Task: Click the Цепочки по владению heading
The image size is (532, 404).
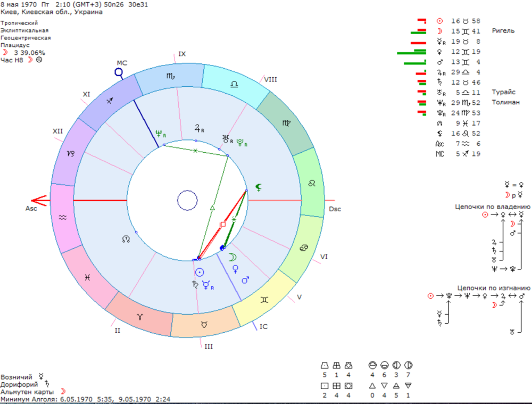Action: (492, 207)
